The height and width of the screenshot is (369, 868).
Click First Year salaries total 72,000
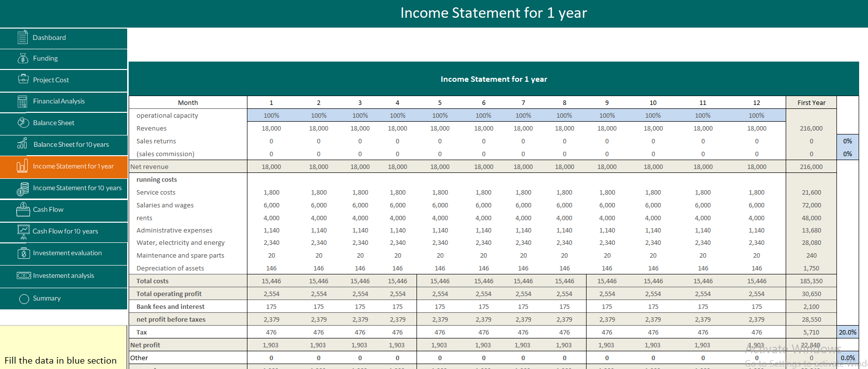click(x=811, y=205)
